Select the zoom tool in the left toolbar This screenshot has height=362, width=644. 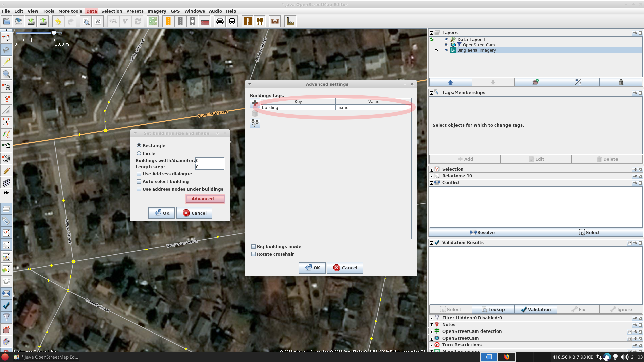pyautogui.click(x=6, y=74)
